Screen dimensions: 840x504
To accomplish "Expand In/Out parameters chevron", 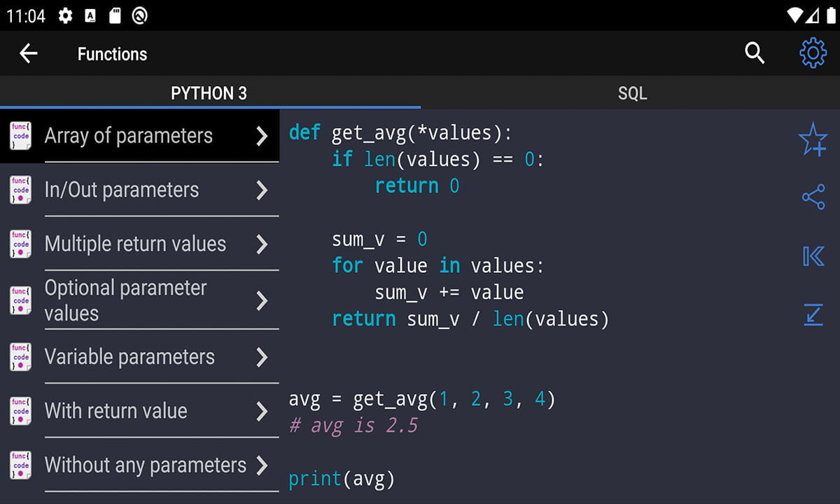I will pyautogui.click(x=262, y=190).
